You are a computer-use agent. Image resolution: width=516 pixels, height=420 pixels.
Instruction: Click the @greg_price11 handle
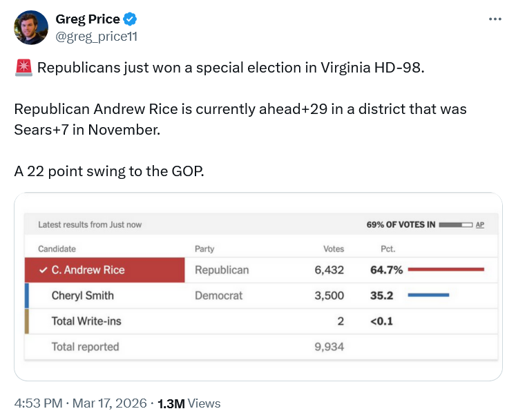pyautogui.click(x=96, y=36)
